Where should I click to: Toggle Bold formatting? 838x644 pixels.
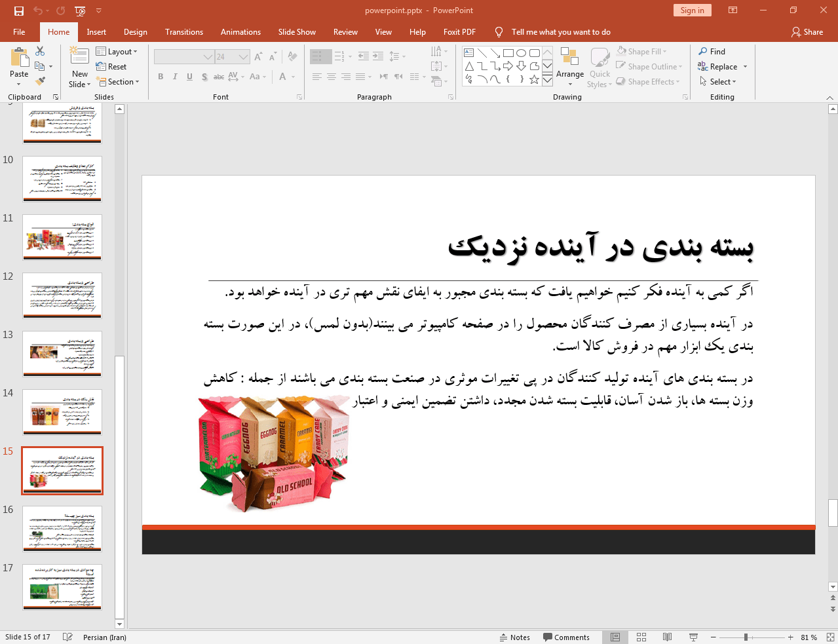click(x=161, y=77)
